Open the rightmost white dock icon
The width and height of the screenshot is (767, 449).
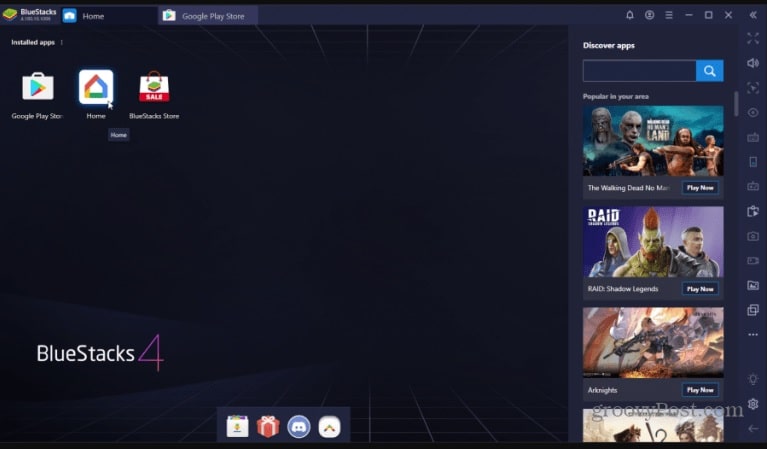(329, 427)
